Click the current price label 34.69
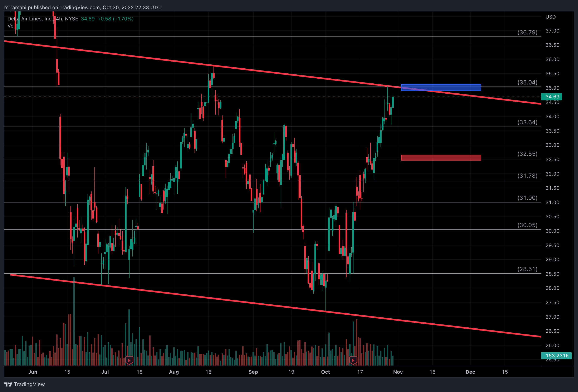 (x=552, y=97)
